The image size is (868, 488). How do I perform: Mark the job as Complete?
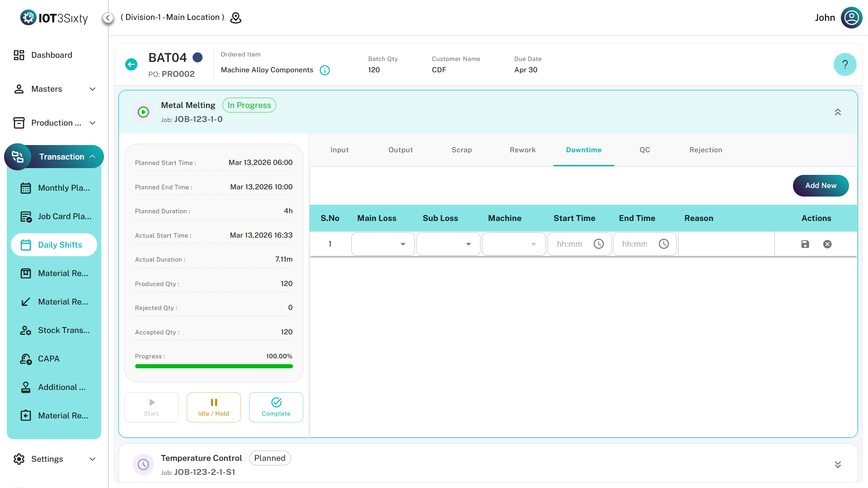(276, 407)
